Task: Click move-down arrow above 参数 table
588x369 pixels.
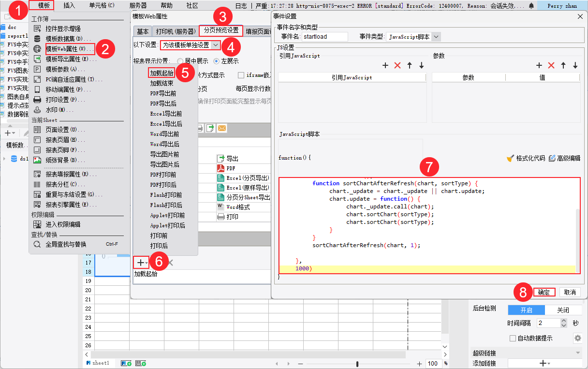Action: (x=575, y=65)
